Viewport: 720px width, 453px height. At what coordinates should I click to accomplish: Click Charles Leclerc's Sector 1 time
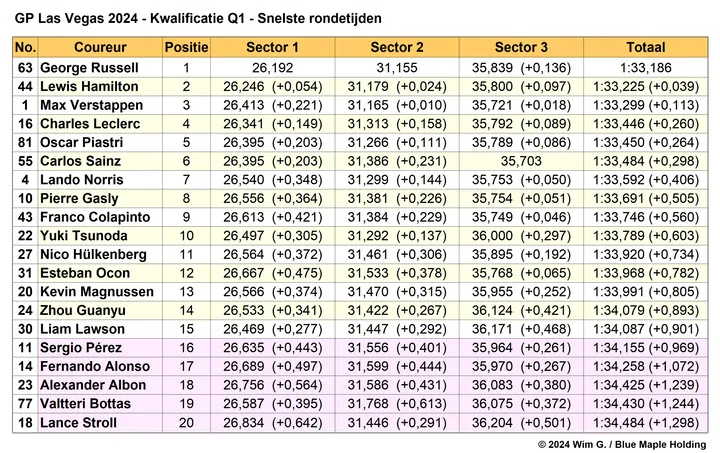point(272,124)
